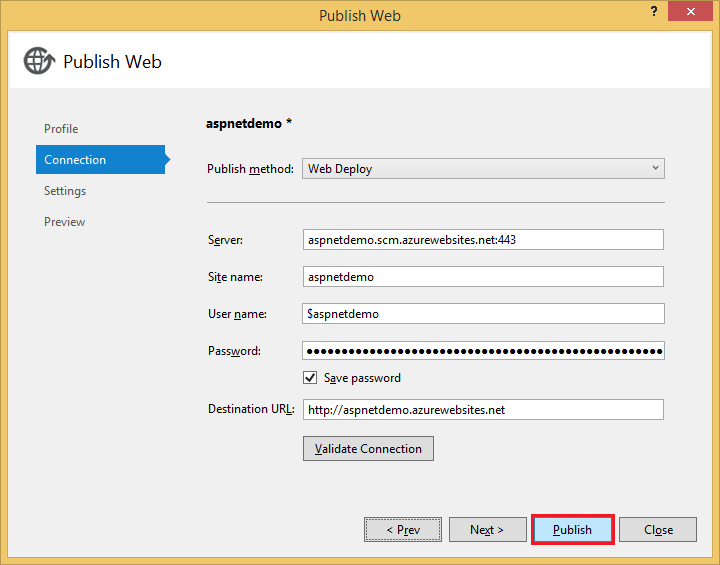The width and height of the screenshot is (720, 565).
Task: Click the Destination URL input field
Action: tap(483, 410)
